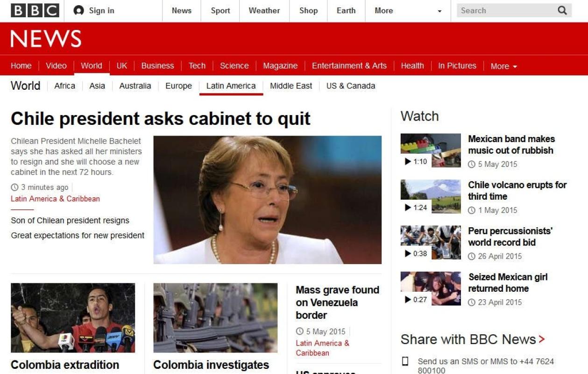The width and height of the screenshot is (588, 374).
Task: Select the Latin America tab
Action: tap(231, 86)
